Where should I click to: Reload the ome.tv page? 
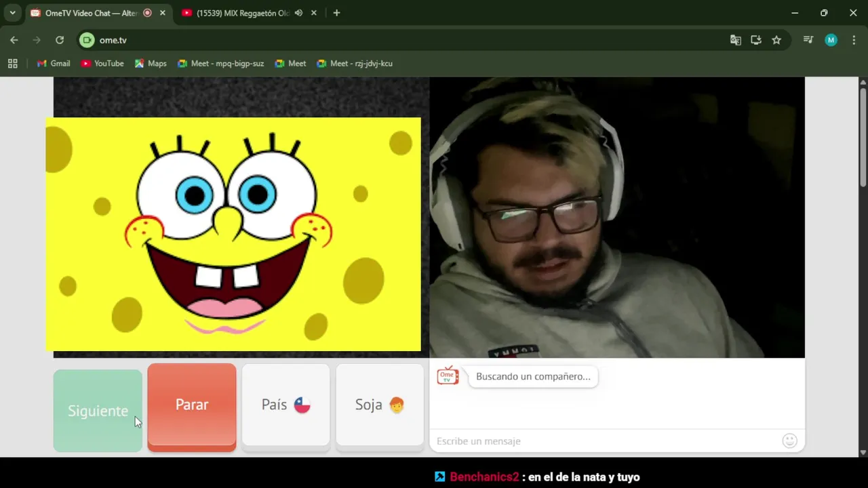coord(60,40)
